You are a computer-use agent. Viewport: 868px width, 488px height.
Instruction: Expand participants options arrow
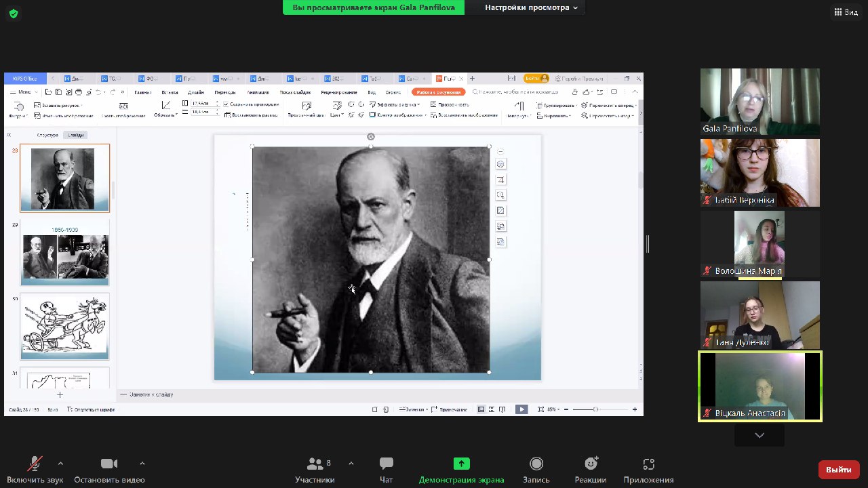[351, 464]
